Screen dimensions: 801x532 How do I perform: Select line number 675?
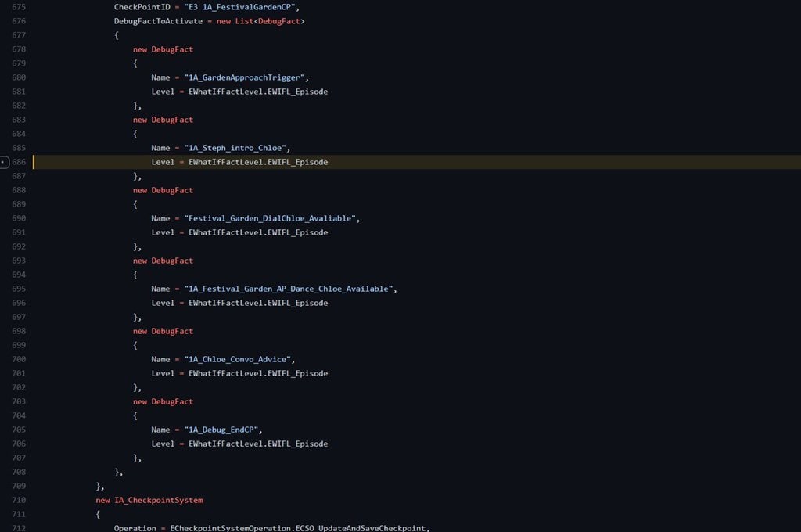pos(19,7)
